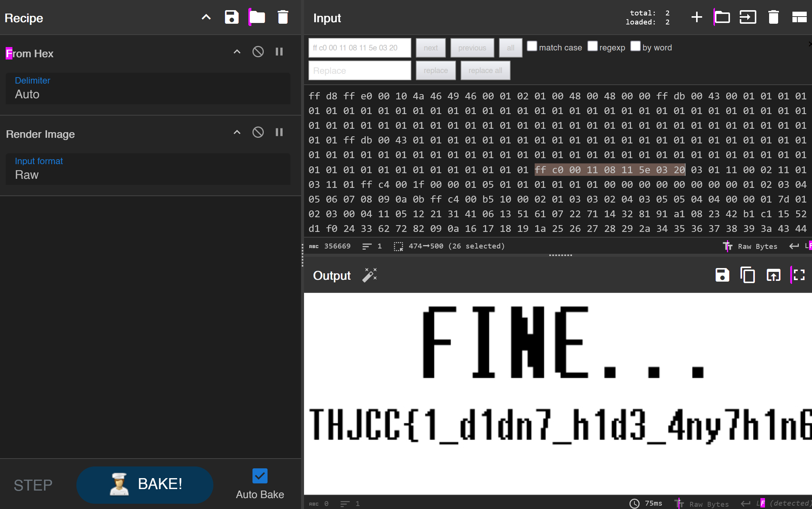The width and height of the screenshot is (812, 509).
Task: Tick the regexp checkbox
Action: (592, 46)
